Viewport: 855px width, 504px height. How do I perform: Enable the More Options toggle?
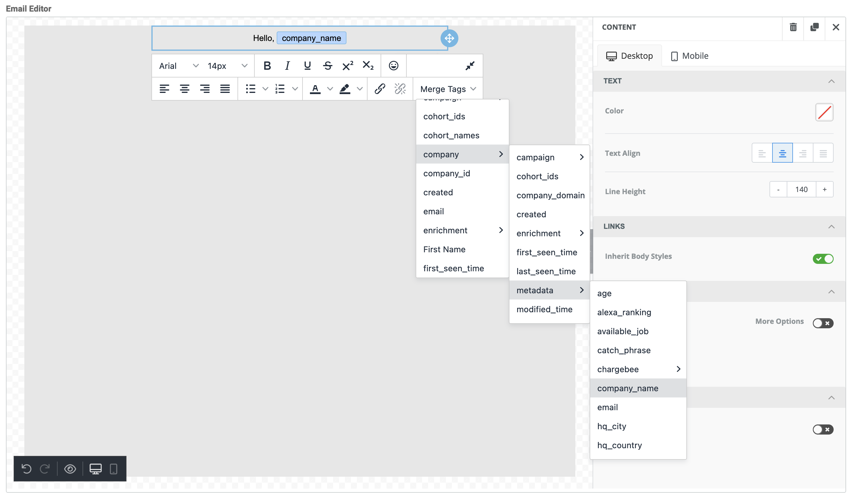click(822, 323)
